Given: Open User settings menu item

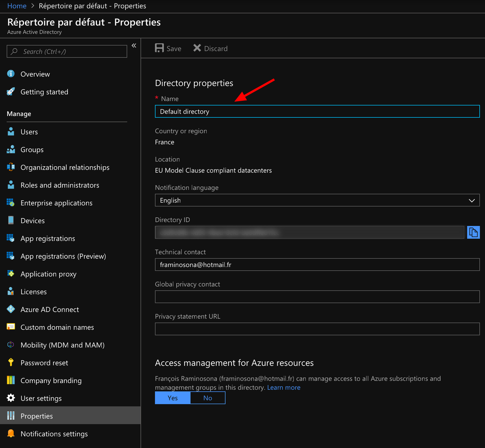Looking at the screenshot, I should point(41,398).
